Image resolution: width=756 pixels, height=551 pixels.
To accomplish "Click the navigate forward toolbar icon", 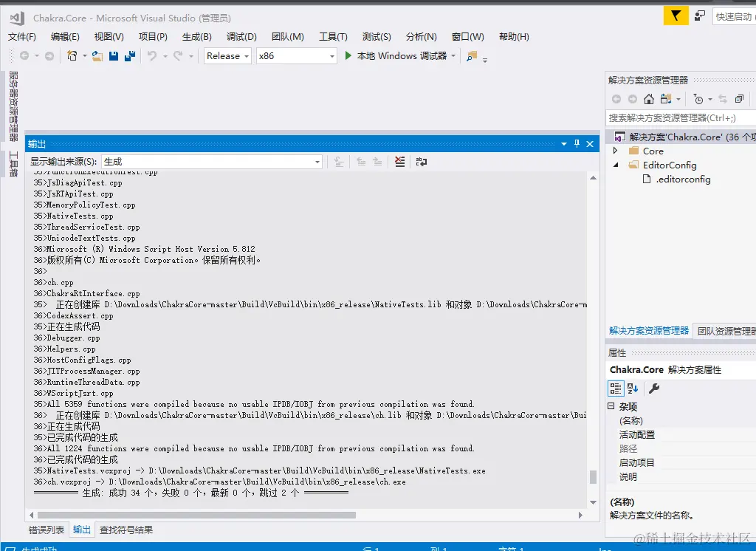I will (49, 56).
